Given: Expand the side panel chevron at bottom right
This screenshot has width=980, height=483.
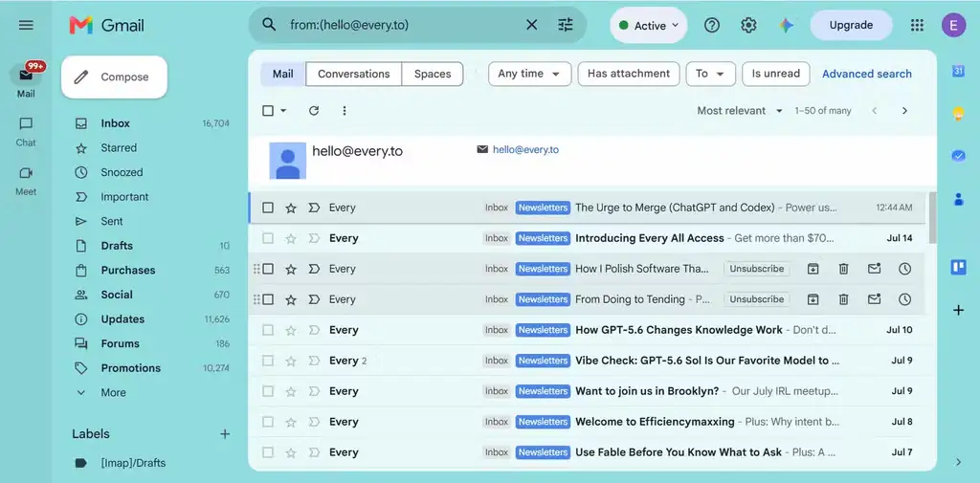Looking at the screenshot, I should click(958, 462).
